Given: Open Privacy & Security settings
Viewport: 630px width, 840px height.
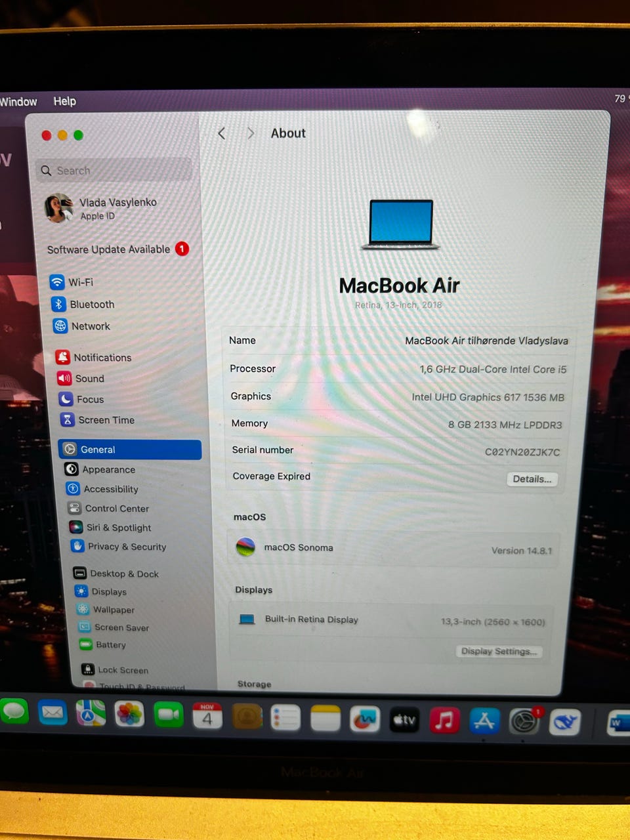Looking at the screenshot, I should [118, 546].
